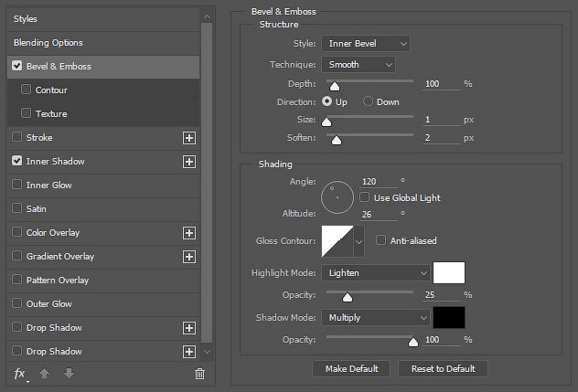Viewport: 578px width, 392px height.
Task: Add another Color Overlay via plus icon
Action: coord(189,233)
